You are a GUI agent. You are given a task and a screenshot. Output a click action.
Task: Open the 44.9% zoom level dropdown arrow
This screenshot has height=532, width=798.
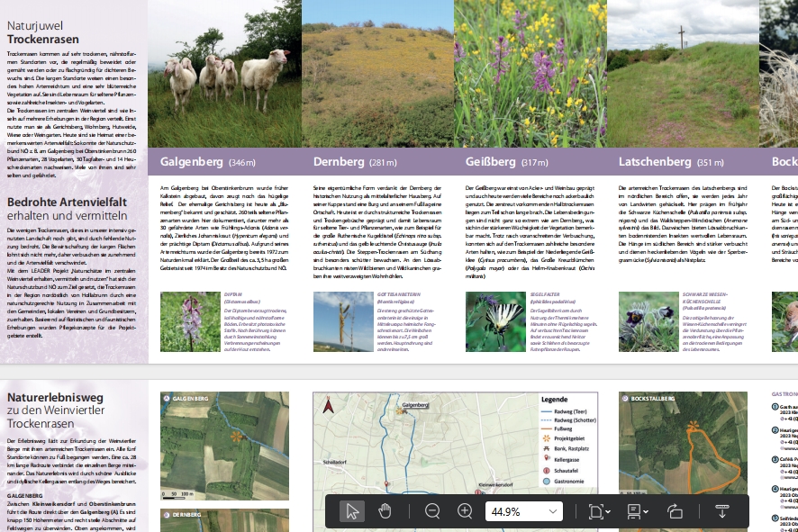553,511
